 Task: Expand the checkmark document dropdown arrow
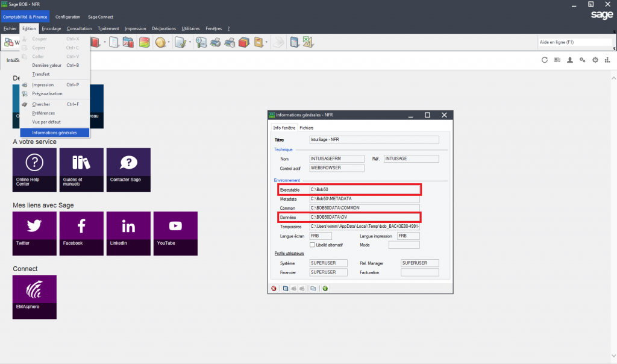click(190, 43)
